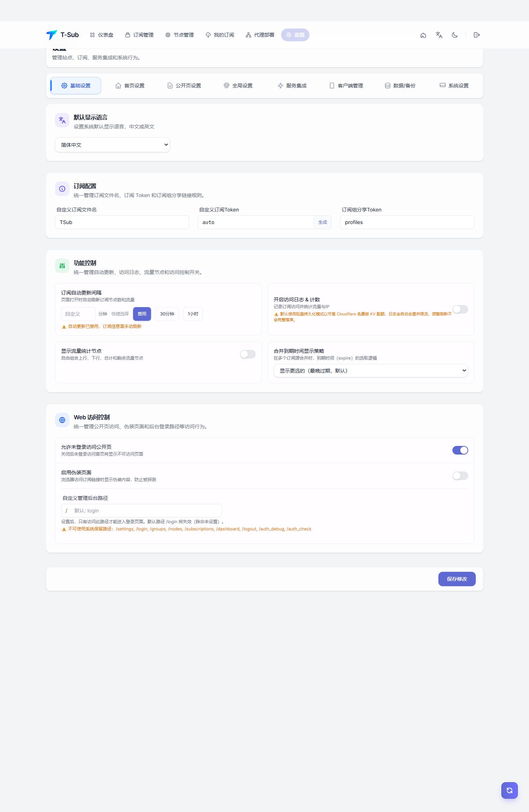The width and height of the screenshot is (529, 812).
Task: Click the floating refresh button at bottom right
Action: (509, 790)
